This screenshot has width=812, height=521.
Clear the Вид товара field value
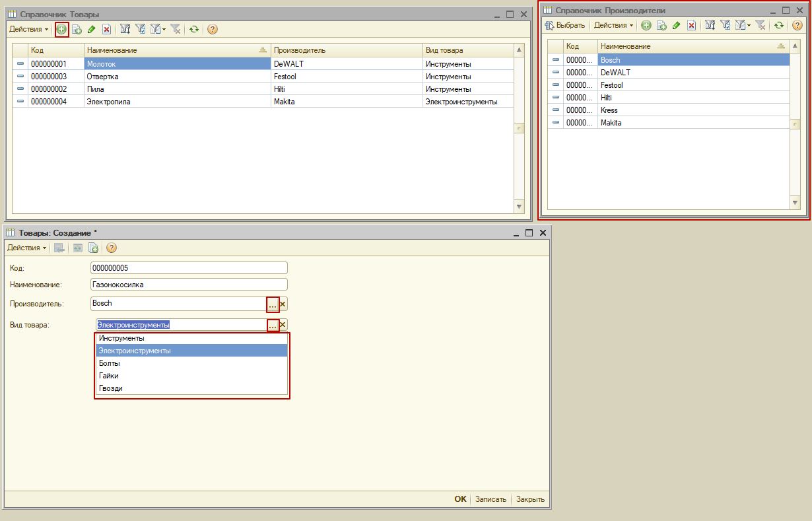pyautogui.click(x=283, y=325)
